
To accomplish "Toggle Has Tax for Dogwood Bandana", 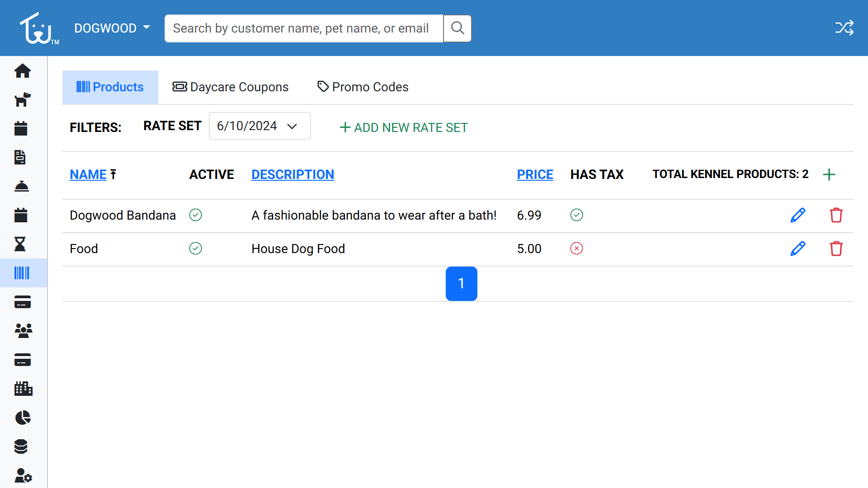I will point(576,215).
